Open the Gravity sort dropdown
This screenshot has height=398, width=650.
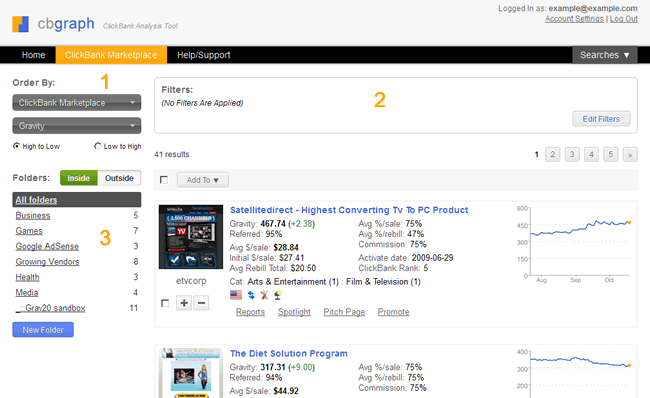77,126
